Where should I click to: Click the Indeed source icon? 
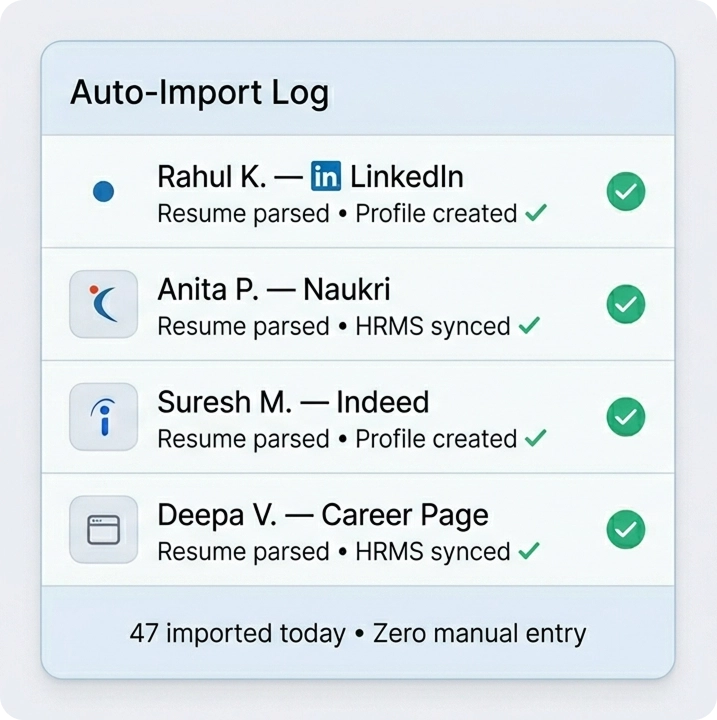pyautogui.click(x=103, y=416)
